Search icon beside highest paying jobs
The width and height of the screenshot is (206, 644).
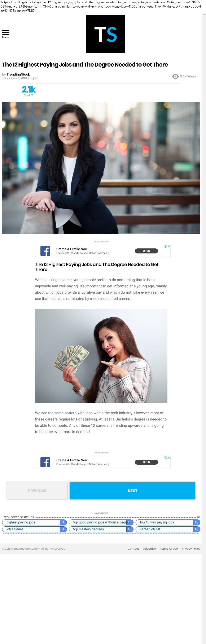pos(63,522)
